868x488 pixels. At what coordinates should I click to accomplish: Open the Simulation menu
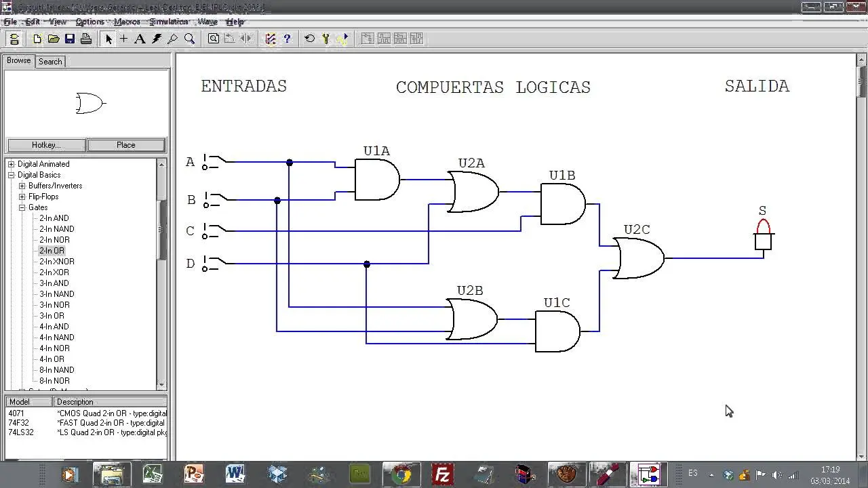168,22
